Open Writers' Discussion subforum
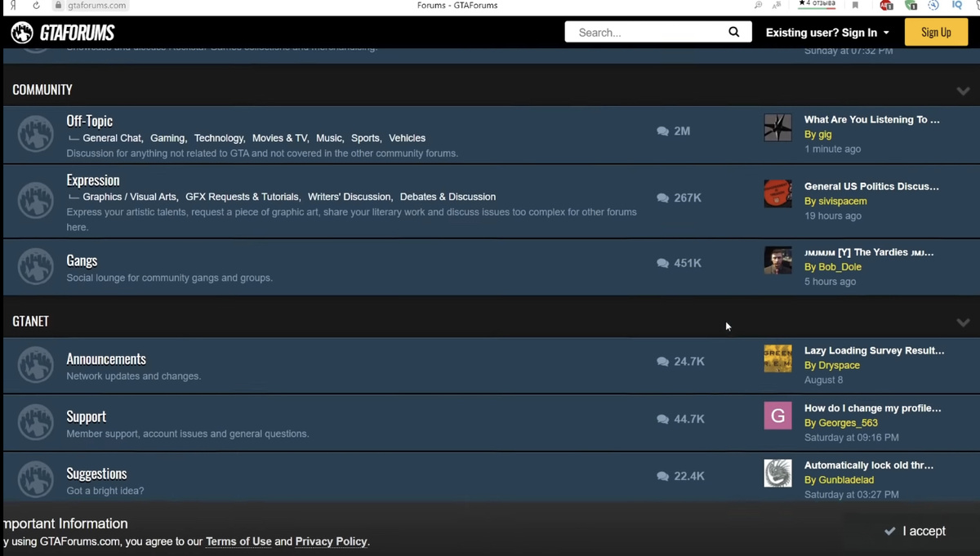This screenshot has height=556, width=980. (x=350, y=197)
